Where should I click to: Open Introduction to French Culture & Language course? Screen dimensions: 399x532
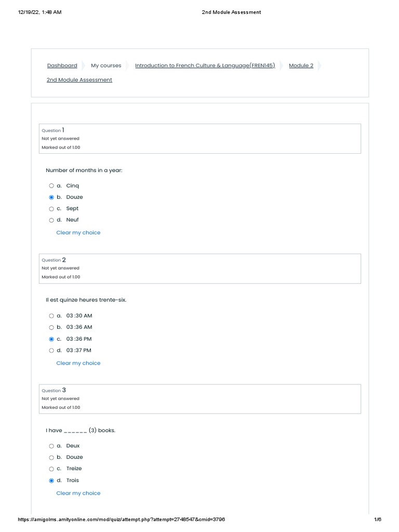point(205,65)
